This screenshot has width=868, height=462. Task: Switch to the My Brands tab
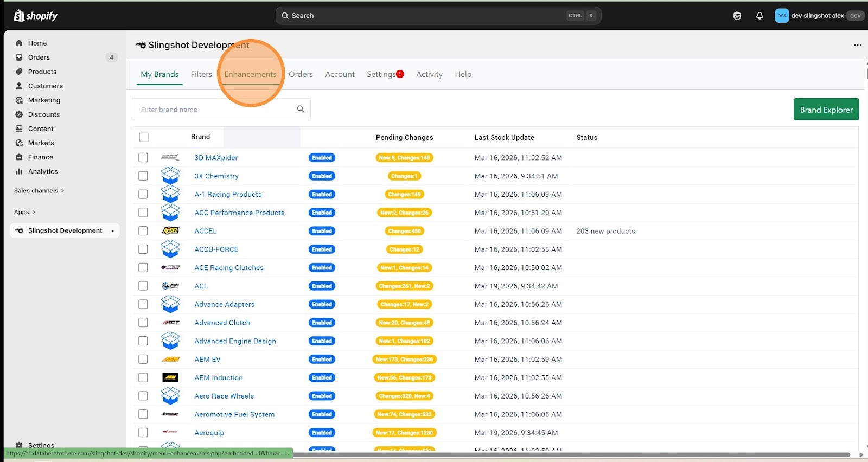(159, 74)
